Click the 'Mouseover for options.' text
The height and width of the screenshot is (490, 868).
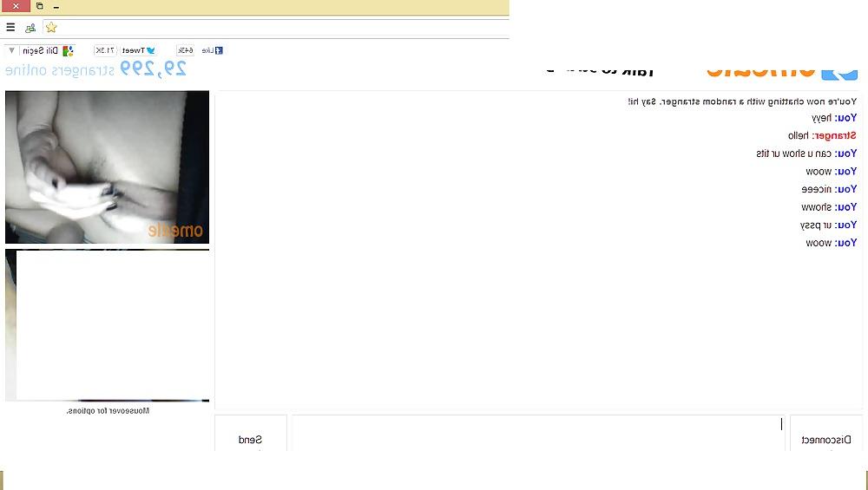pos(108,410)
